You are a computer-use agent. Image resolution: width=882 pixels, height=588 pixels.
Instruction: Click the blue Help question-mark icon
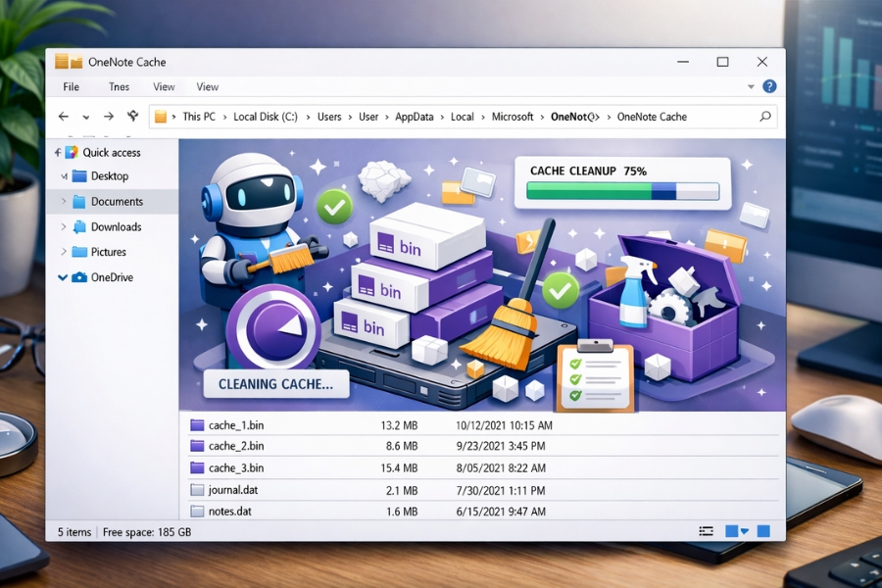[x=769, y=86]
